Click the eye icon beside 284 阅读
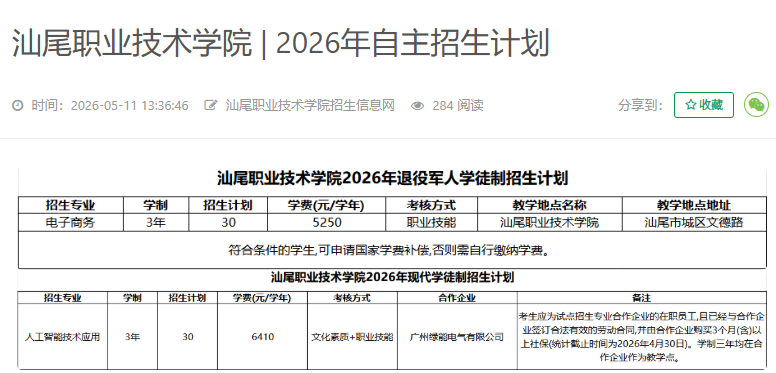Image resolution: width=776 pixels, height=373 pixels. point(418,105)
